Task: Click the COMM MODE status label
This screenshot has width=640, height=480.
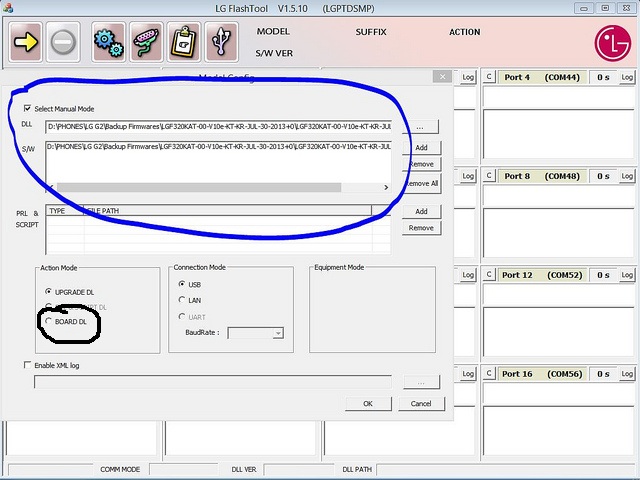Action: (x=120, y=469)
